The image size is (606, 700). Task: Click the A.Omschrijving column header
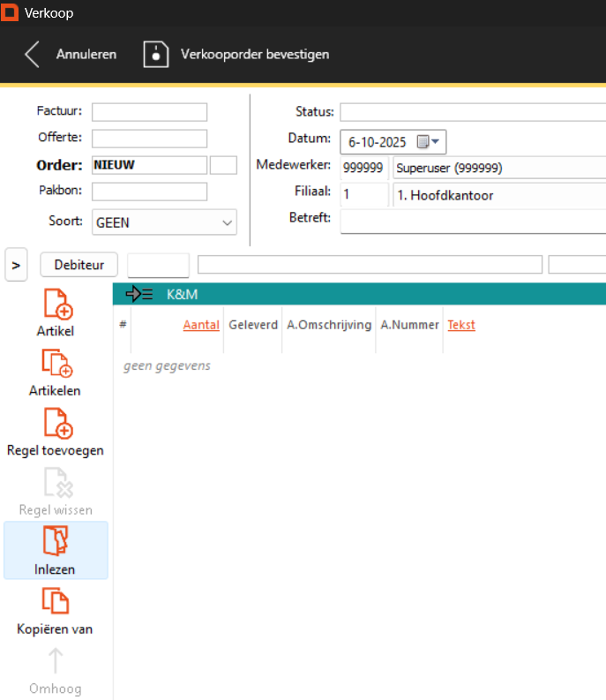329,325
